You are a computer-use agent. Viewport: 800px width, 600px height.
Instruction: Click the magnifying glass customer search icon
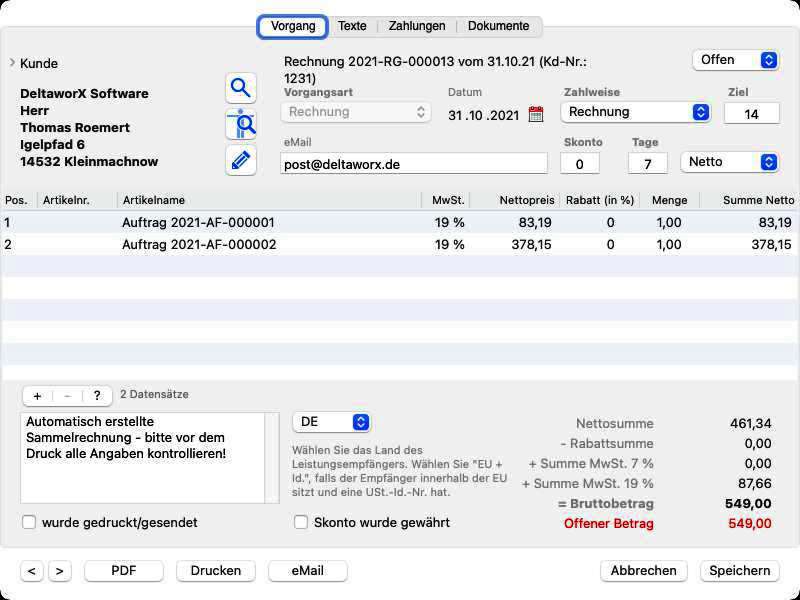click(240, 88)
